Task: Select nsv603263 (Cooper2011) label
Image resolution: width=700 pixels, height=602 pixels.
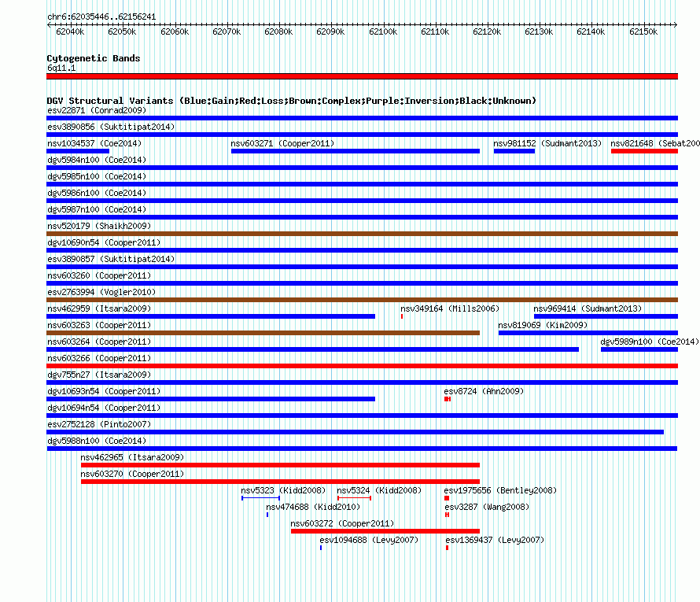Action: click(99, 325)
